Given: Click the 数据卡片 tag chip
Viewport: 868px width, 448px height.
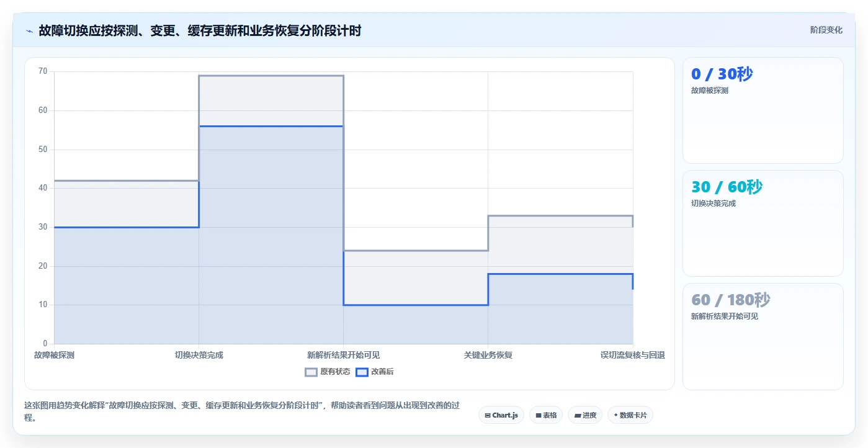Looking at the screenshot, I should (x=630, y=415).
